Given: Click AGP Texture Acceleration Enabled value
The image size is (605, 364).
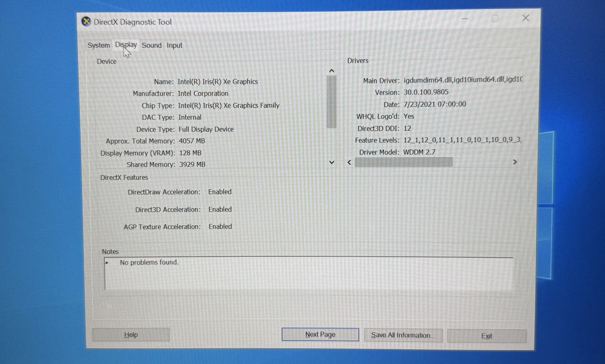Looking at the screenshot, I should [220, 227].
